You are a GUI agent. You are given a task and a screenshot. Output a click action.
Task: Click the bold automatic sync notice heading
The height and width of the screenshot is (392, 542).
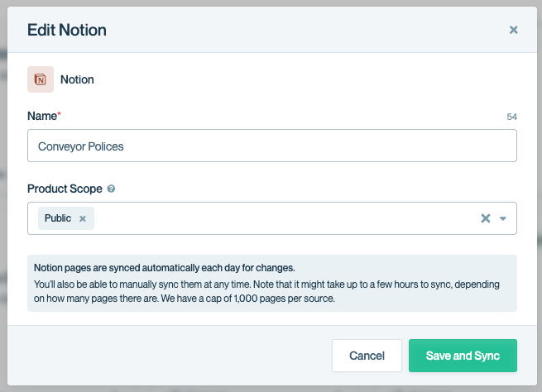(165, 268)
